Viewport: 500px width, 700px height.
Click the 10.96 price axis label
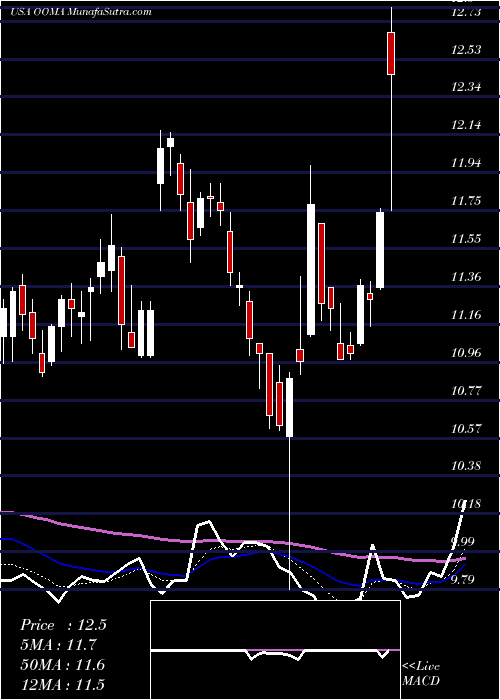coord(466,353)
